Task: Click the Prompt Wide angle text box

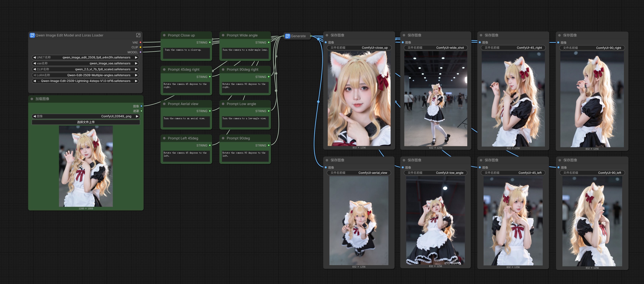Action: click(x=245, y=53)
